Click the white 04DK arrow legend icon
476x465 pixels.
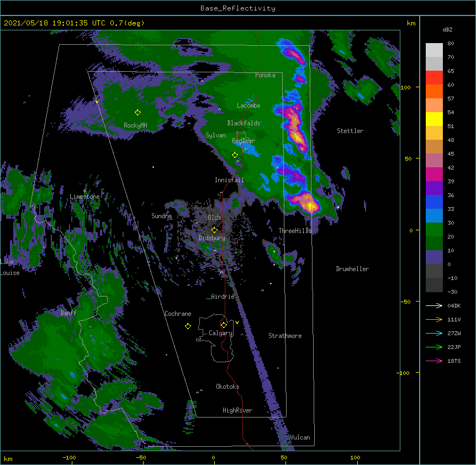pos(434,305)
